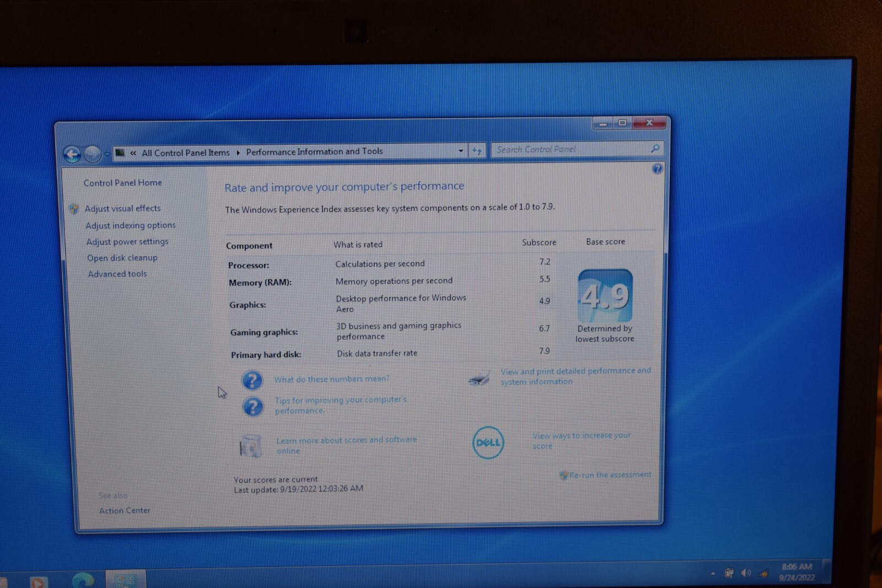
Task: Click Last update 9/19/2022 text
Action: click(298, 489)
